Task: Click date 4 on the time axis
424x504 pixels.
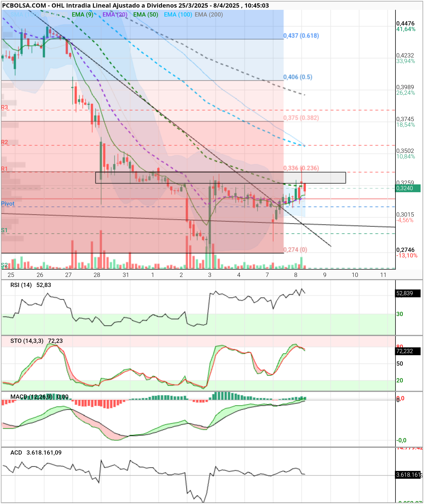Action: pos(239,275)
